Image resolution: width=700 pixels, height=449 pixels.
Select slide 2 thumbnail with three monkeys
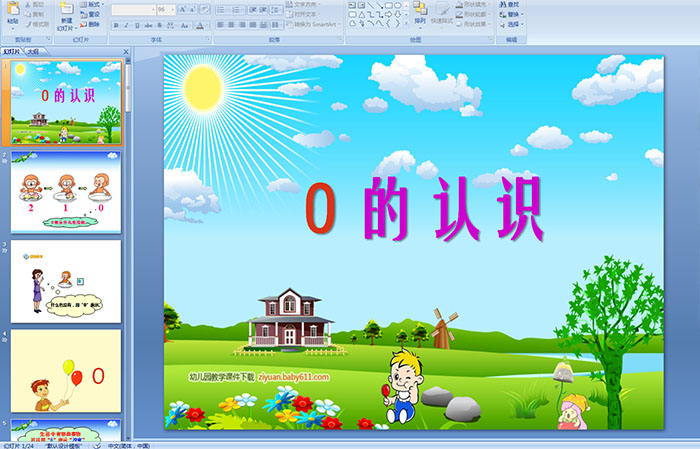(66, 192)
